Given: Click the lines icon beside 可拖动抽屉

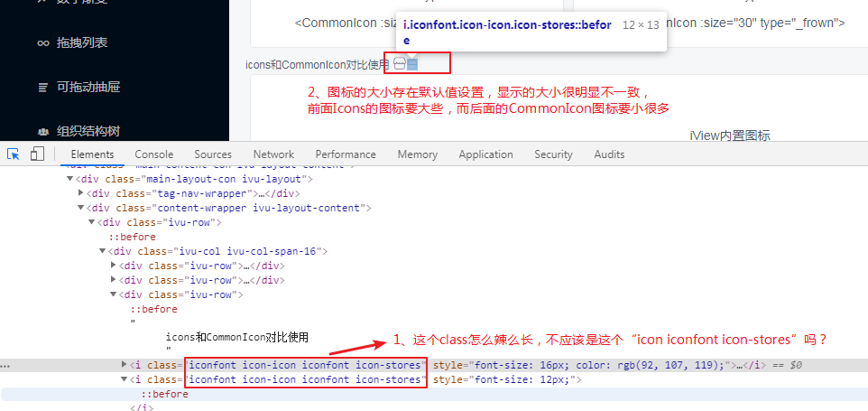Looking at the screenshot, I should pos(43,88).
